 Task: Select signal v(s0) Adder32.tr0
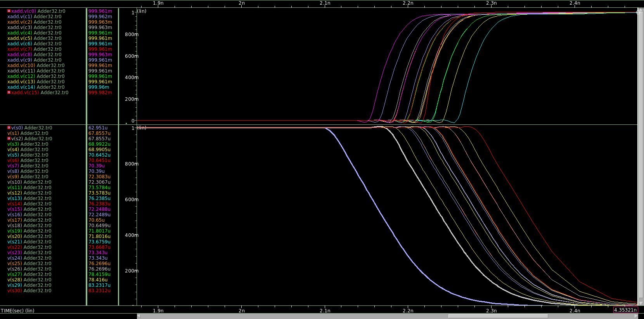coord(31,128)
